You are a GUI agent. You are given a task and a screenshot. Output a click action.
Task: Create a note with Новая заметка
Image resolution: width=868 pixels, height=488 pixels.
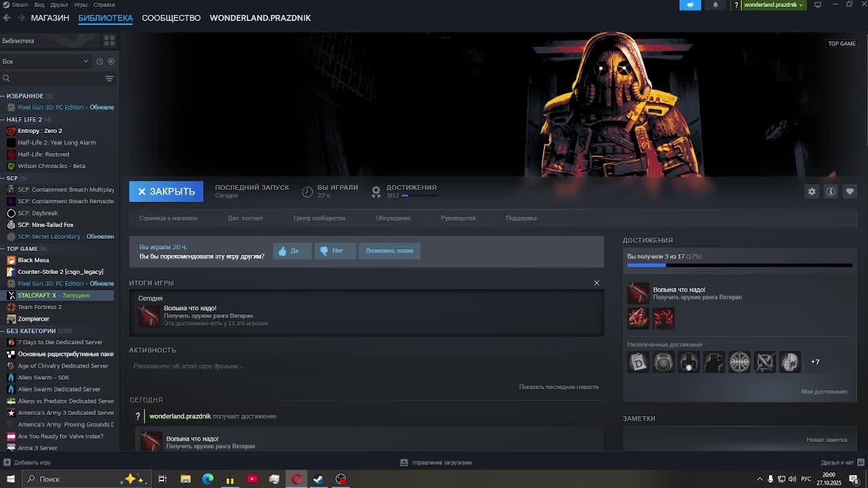[827, 440]
